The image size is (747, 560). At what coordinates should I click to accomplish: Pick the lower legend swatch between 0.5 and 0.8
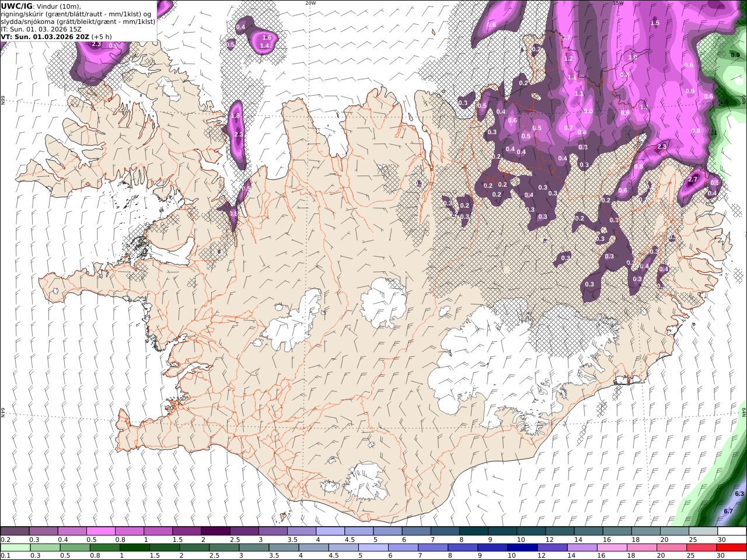[x=75, y=547]
